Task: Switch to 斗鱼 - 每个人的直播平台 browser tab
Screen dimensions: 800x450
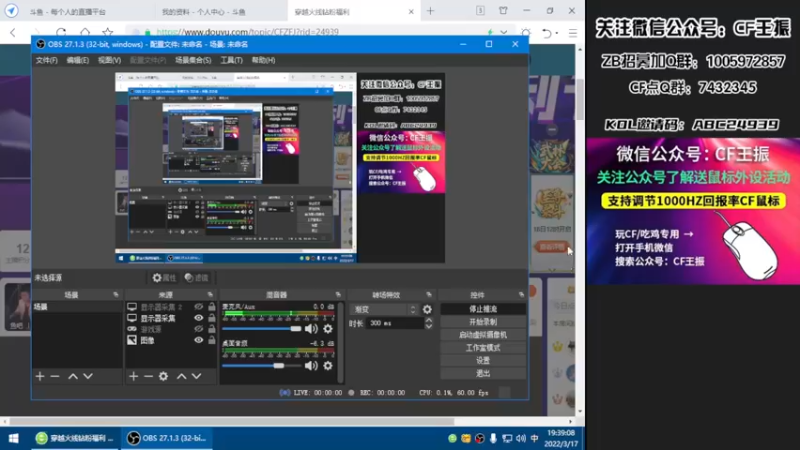Action: point(67,12)
